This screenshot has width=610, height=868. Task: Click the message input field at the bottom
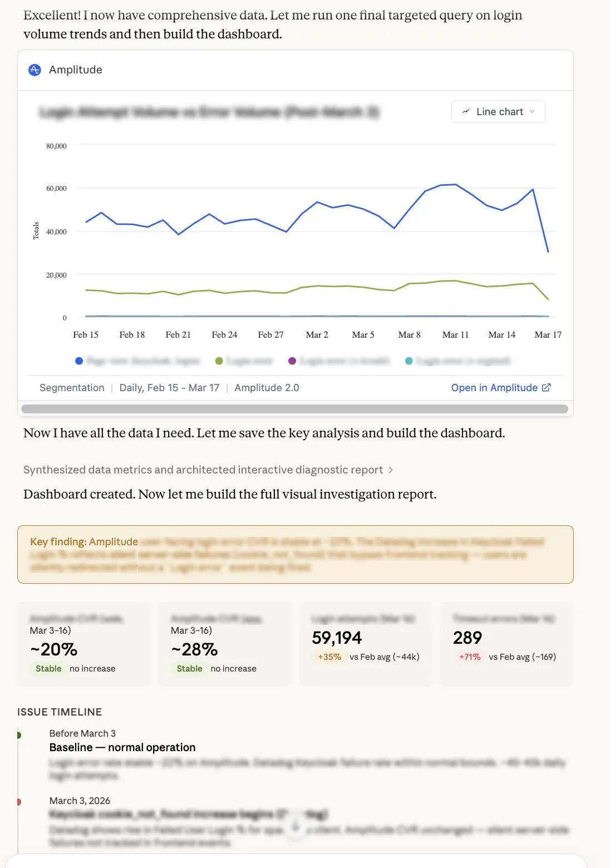tap(305, 864)
